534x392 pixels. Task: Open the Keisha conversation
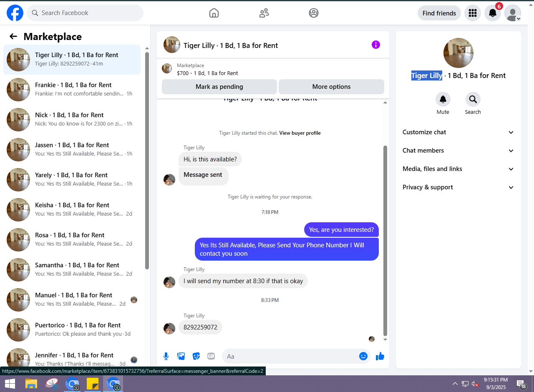click(72, 210)
